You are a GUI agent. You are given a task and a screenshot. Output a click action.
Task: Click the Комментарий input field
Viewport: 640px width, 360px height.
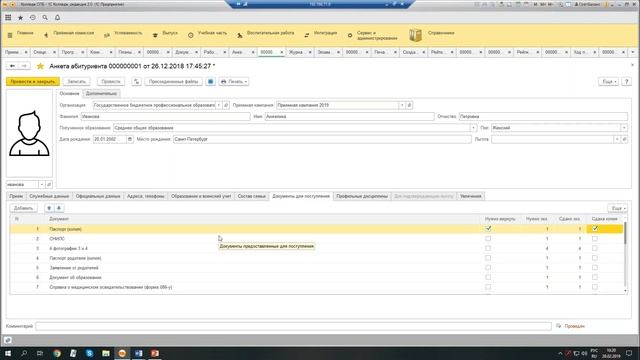pos(293,326)
